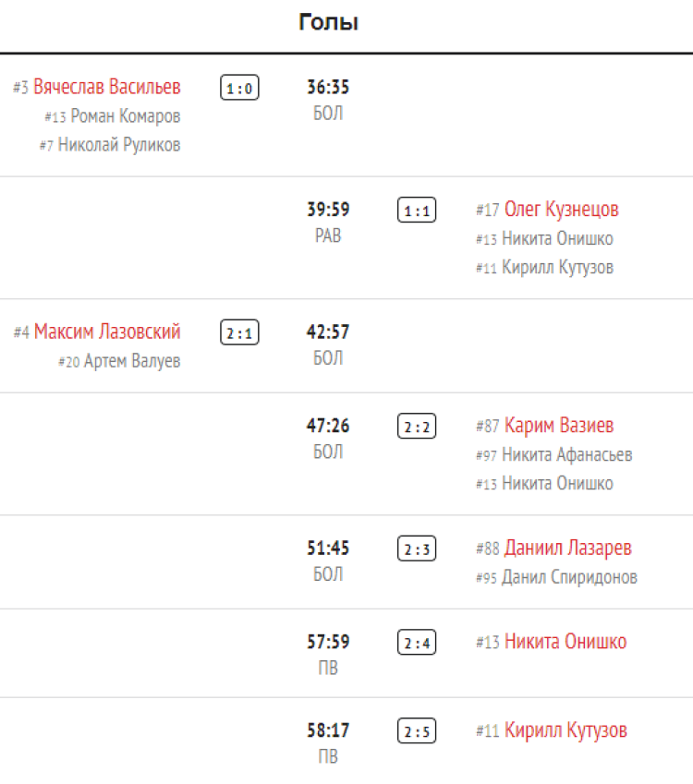Screen dimensions: 693x784
Task: Click the 2:1 score badge
Action: [x=239, y=332]
